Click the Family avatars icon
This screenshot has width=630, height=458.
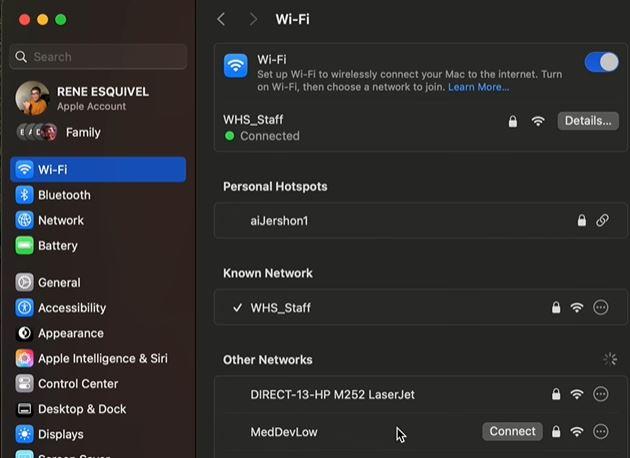37,132
